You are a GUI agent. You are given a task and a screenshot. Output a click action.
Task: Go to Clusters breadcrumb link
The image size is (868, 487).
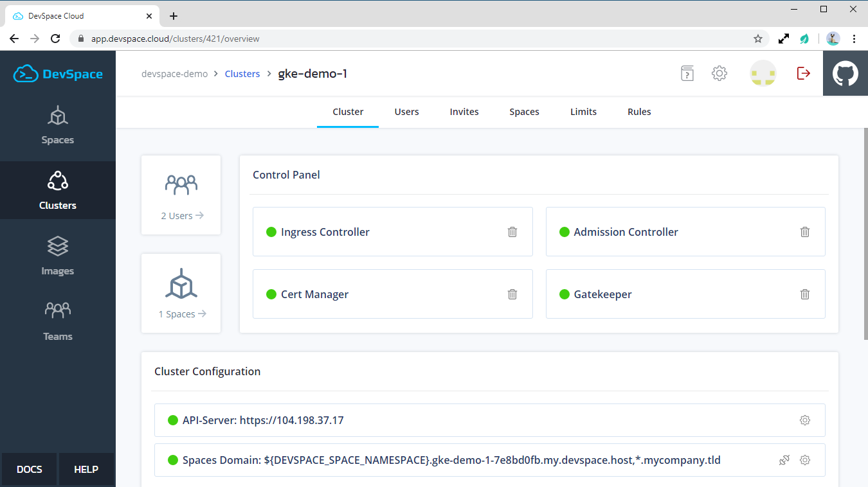click(x=242, y=74)
